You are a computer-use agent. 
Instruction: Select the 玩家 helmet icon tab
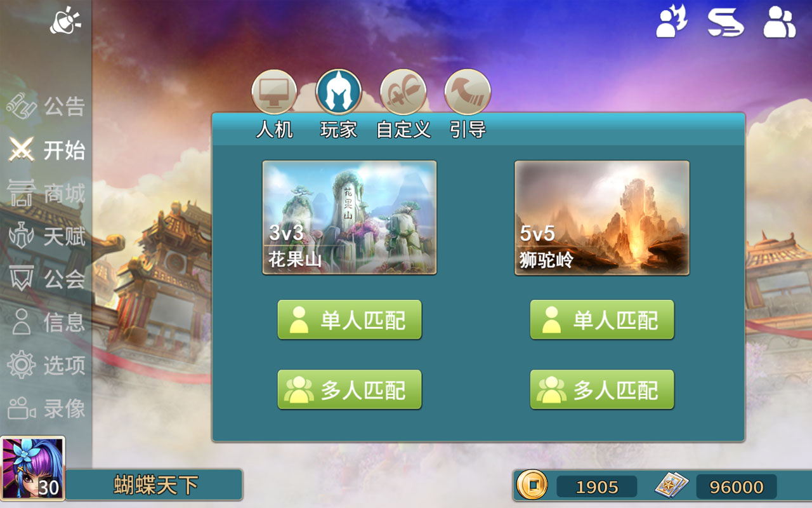[339, 92]
